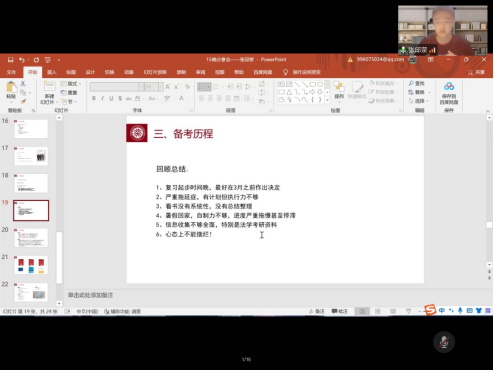494x371 pixels.
Task: Open the File menu tab
Action: tap(11, 72)
